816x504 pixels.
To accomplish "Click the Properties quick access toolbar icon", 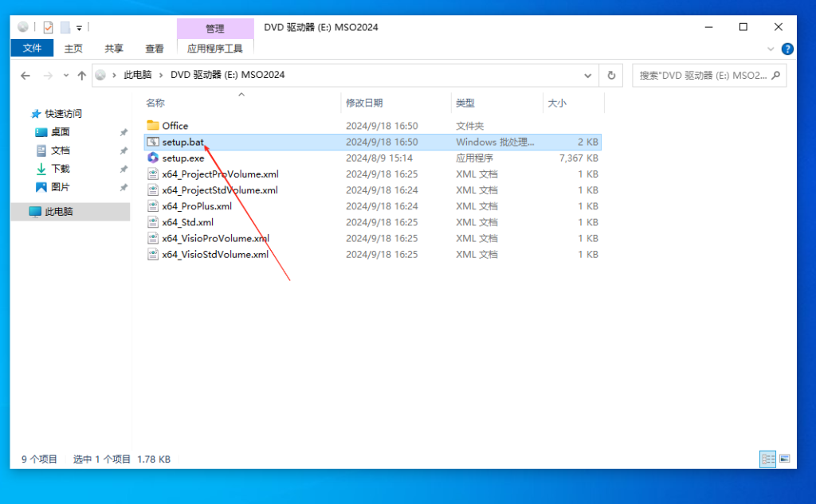I will coord(48,27).
